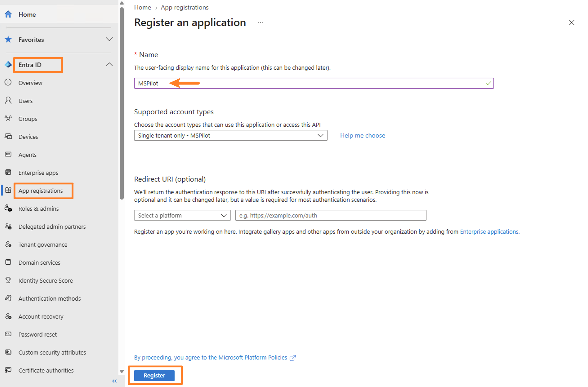Image resolution: width=588 pixels, height=387 pixels.
Task: Click the Password reset icon
Action: [x=8, y=334]
